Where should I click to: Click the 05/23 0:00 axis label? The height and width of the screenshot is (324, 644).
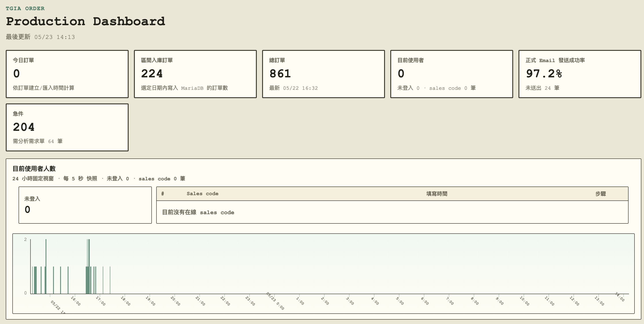click(275, 301)
